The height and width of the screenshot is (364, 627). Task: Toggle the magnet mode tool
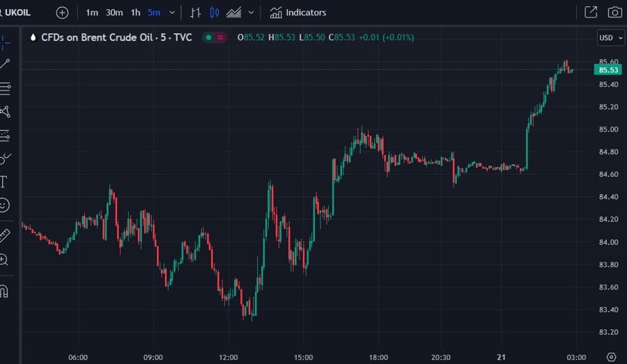4,291
